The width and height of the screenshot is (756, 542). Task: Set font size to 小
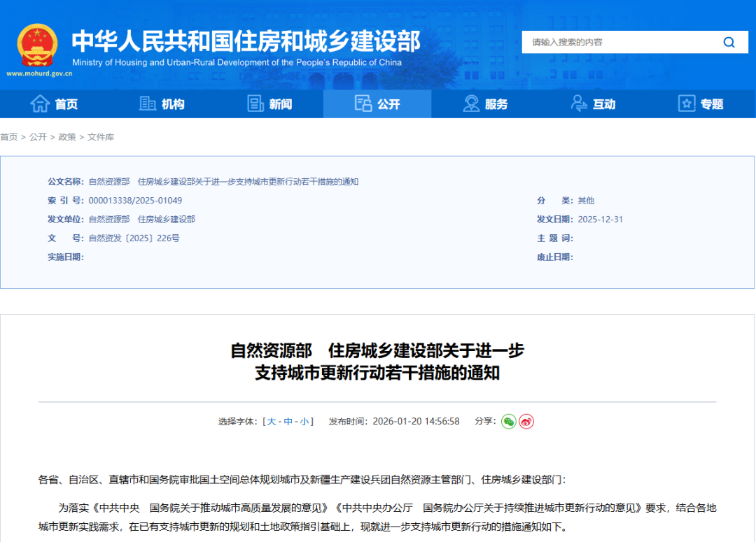pyautogui.click(x=304, y=421)
